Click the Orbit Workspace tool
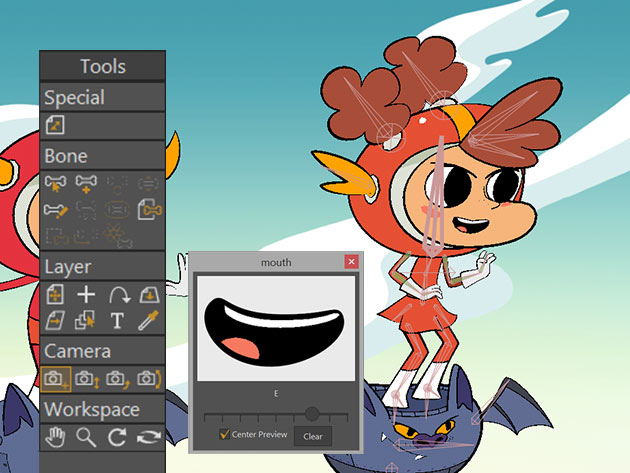The width and height of the screenshot is (630, 473). click(149, 437)
